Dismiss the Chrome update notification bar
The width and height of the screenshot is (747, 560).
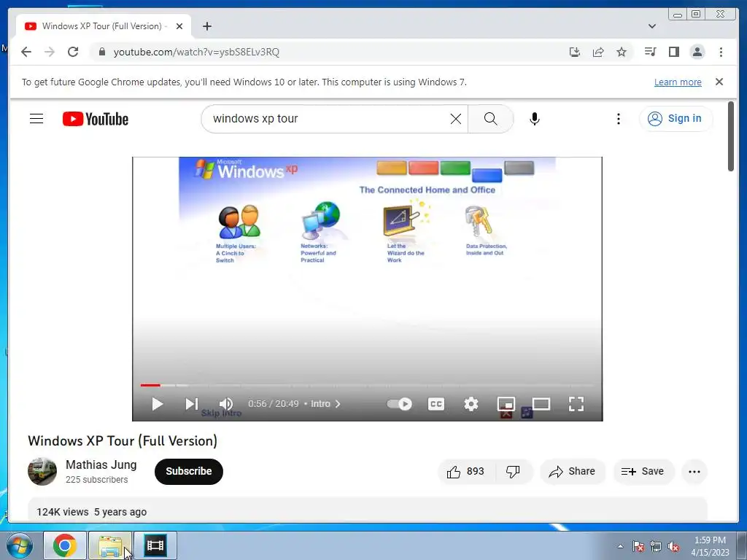pyautogui.click(x=719, y=82)
